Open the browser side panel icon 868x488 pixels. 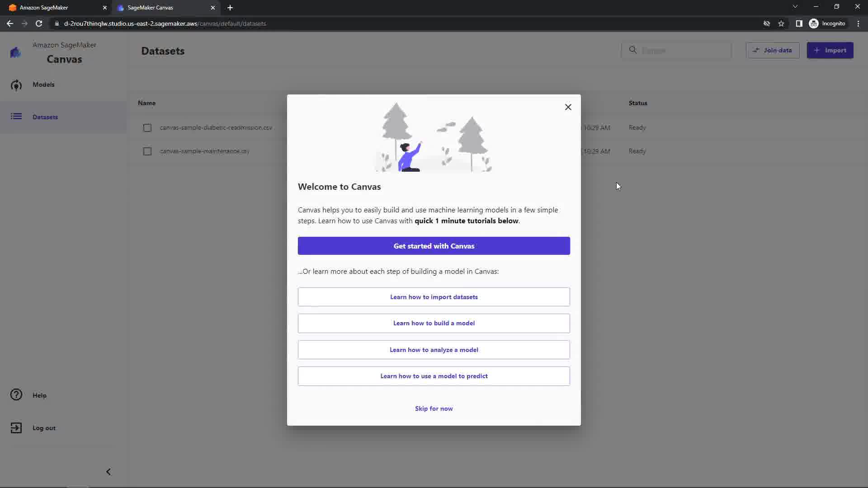point(799,23)
